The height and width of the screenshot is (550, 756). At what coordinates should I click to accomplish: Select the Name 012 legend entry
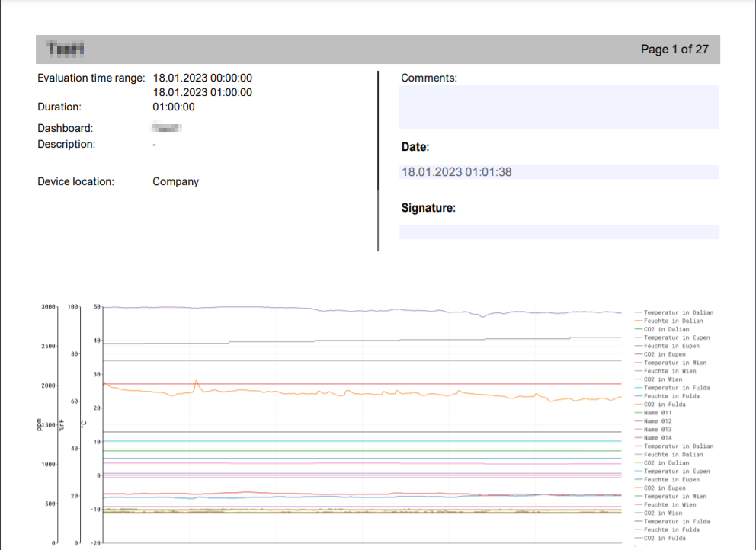(x=657, y=421)
